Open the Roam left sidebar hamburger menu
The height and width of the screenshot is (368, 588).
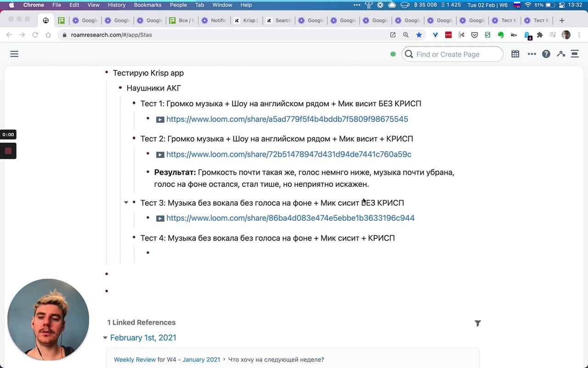(14, 54)
